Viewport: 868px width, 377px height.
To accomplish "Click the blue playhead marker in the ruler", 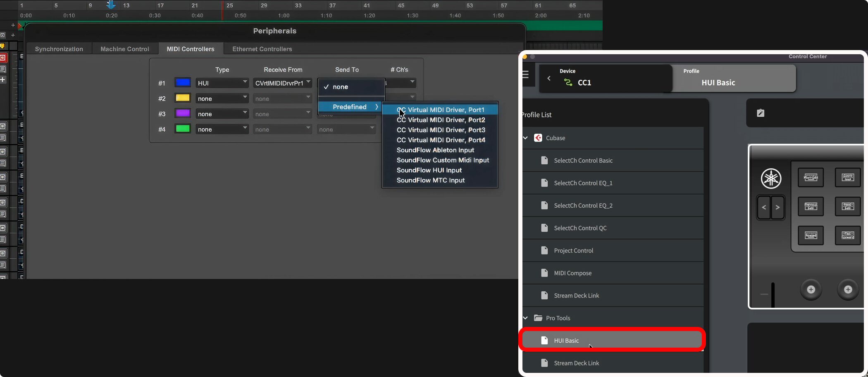I will [x=111, y=5].
